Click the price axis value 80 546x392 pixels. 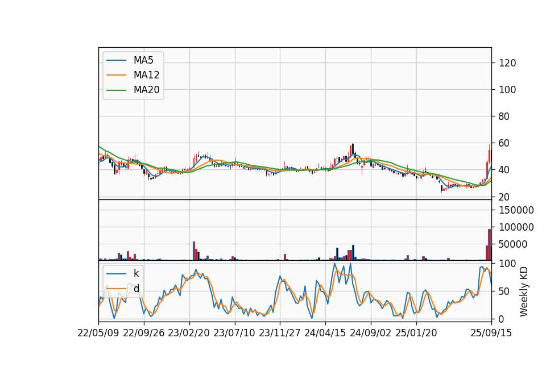[x=504, y=116]
